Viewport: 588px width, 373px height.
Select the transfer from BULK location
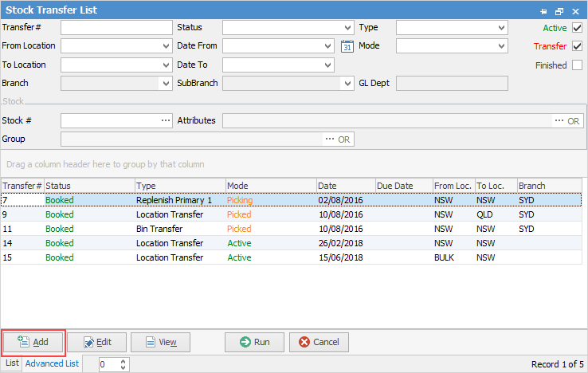pos(292,257)
